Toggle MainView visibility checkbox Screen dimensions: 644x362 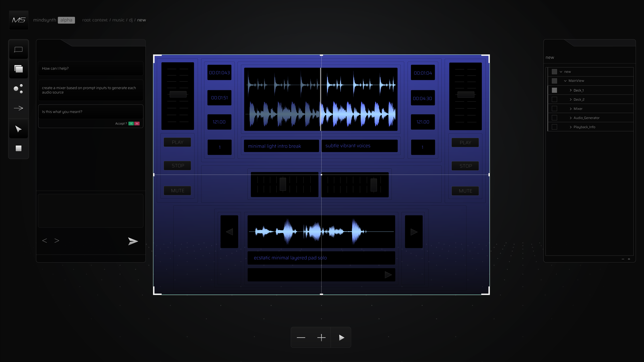[x=554, y=80]
